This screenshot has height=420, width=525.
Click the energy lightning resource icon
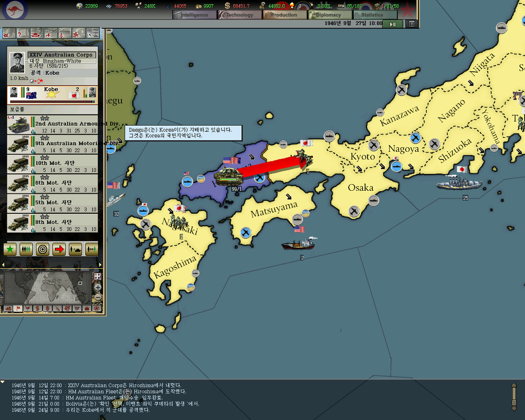[79, 6]
